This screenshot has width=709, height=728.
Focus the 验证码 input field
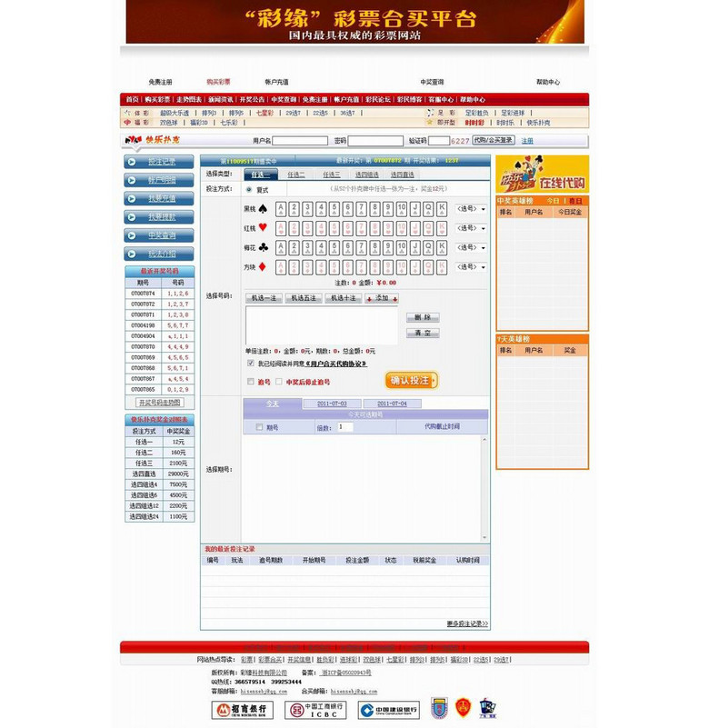[x=439, y=141]
